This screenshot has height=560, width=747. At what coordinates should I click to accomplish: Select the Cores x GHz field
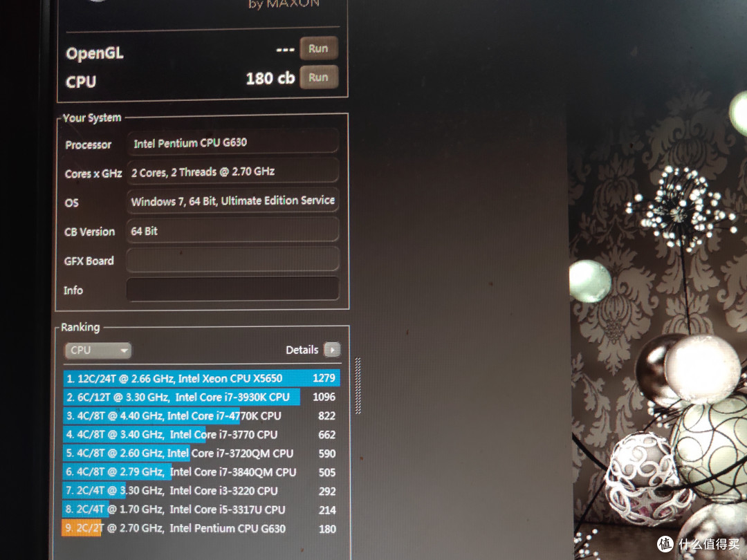pyautogui.click(x=232, y=172)
